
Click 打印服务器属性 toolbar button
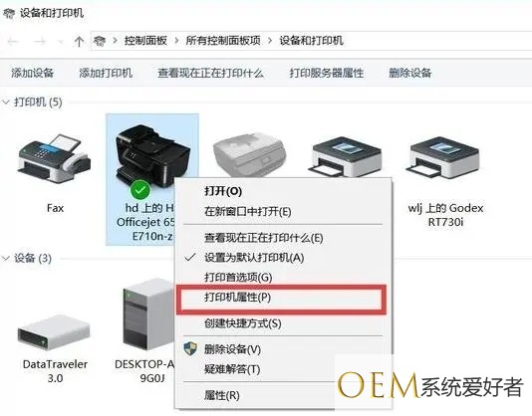click(327, 73)
